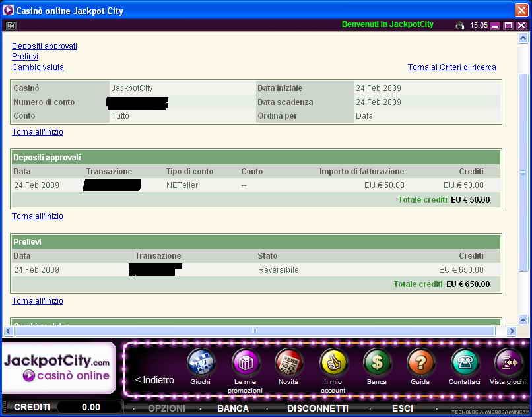
Task: Click the Depositi approvati green table header
Action: point(256,158)
